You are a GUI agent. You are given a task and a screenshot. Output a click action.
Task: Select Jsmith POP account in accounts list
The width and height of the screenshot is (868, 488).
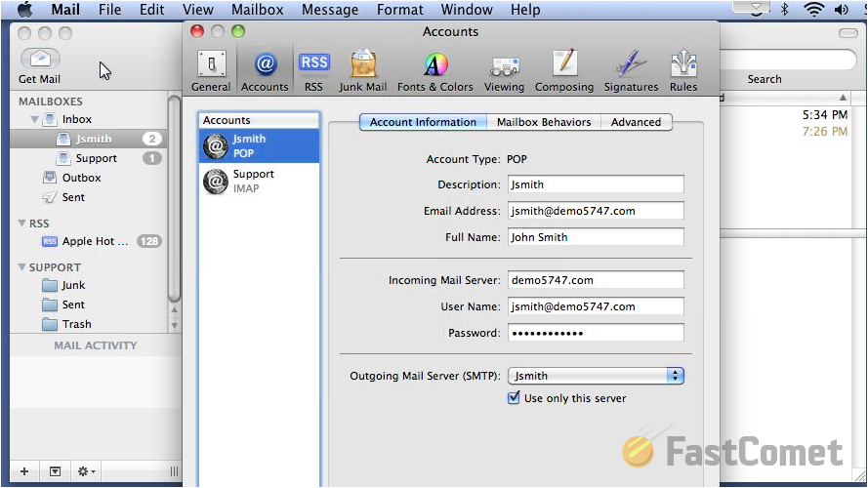click(259, 146)
